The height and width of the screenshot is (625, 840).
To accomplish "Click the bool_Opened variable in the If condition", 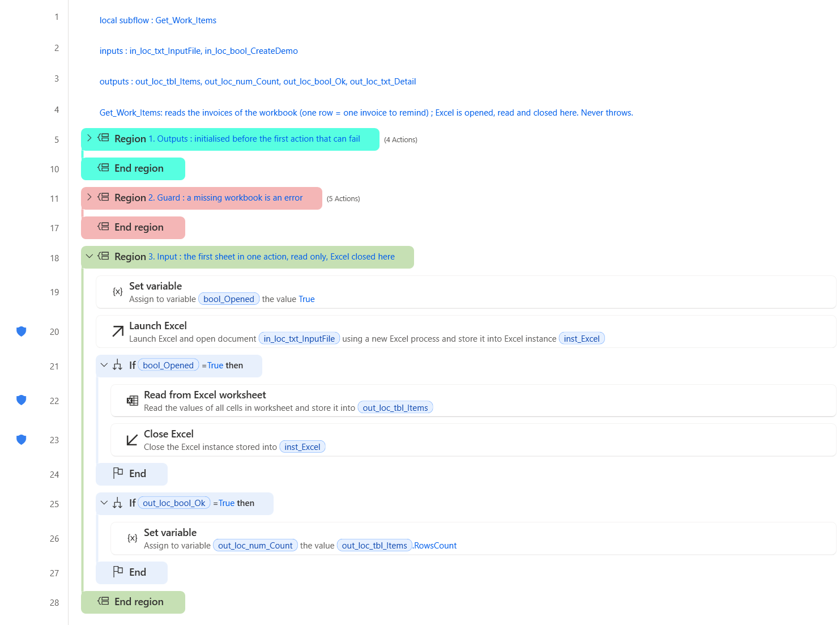I will (168, 365).
